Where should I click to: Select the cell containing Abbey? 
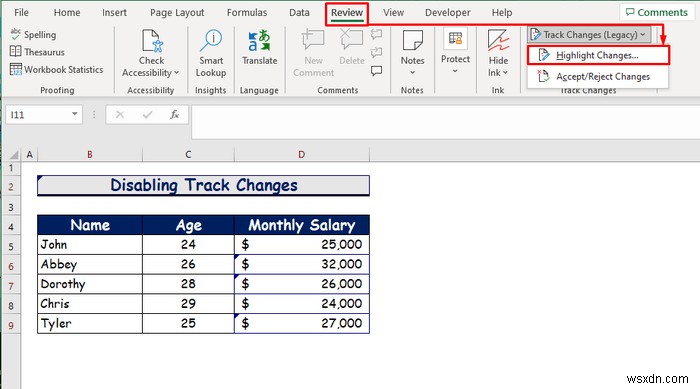point(90,264)
